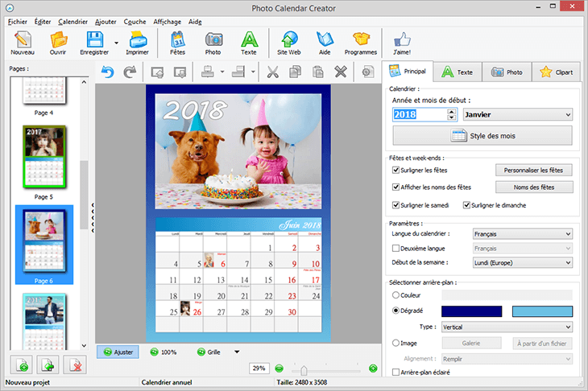This screenshot has width=588, height=391.
Task: Paste from the clipboard
Action: [318, 72]
